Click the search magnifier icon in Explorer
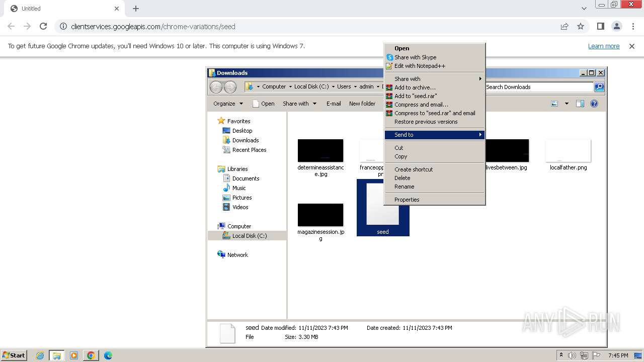This screenshot has width=644, height=362. tap(599, 87)
